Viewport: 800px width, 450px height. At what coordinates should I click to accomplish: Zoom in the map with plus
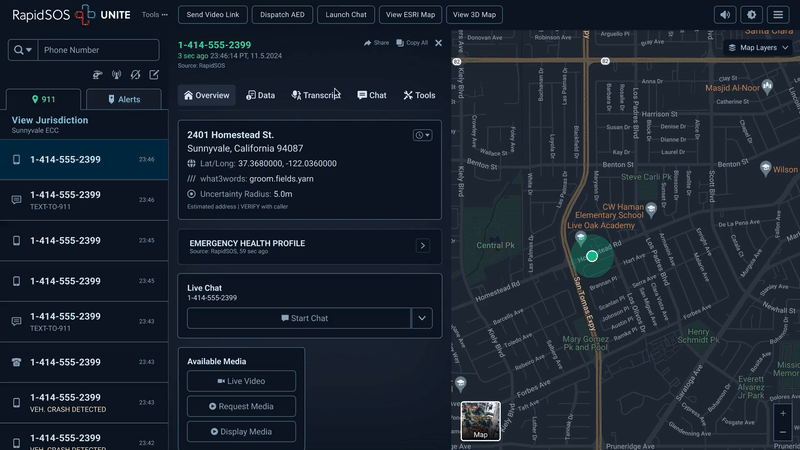(783, 414)
